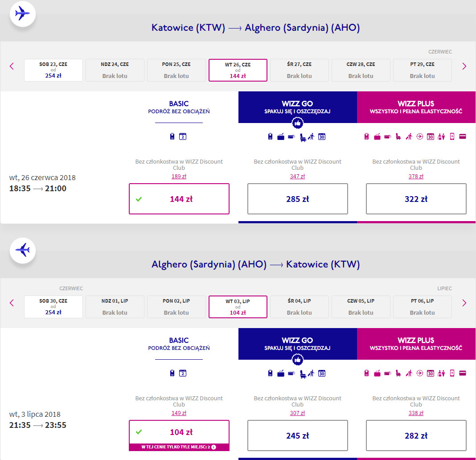Click the seat selection icon in outbound WIZZ GO
This screenshot has width=476, height=460.
coord(303,137)
